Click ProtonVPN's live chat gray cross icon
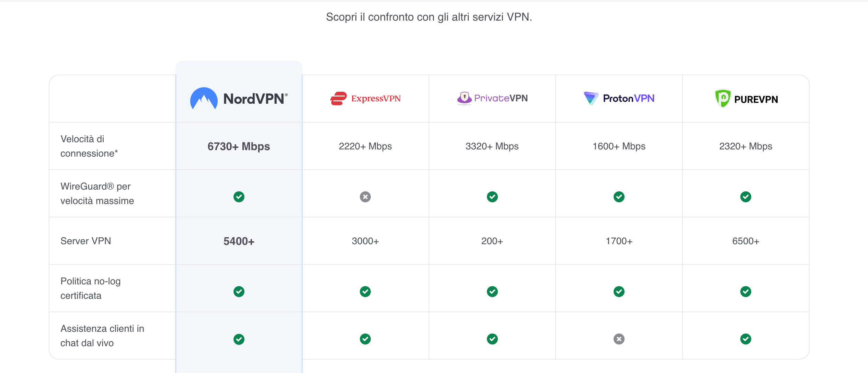Viewport: 868px width, 373px height. tap(619, 339)
